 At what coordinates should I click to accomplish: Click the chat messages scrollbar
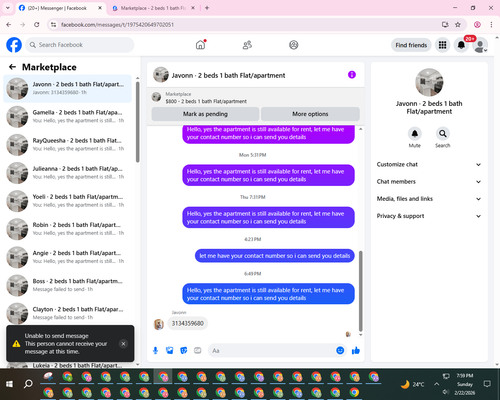tap(360, 291)
